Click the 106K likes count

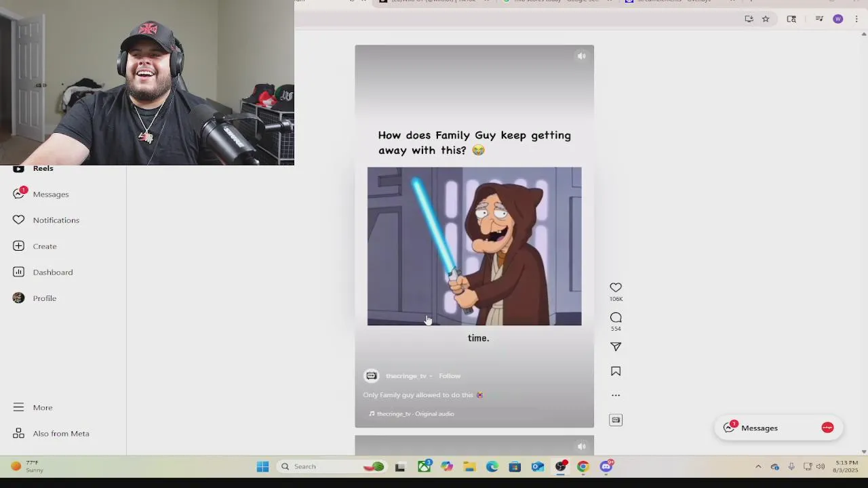pos(616,299)
